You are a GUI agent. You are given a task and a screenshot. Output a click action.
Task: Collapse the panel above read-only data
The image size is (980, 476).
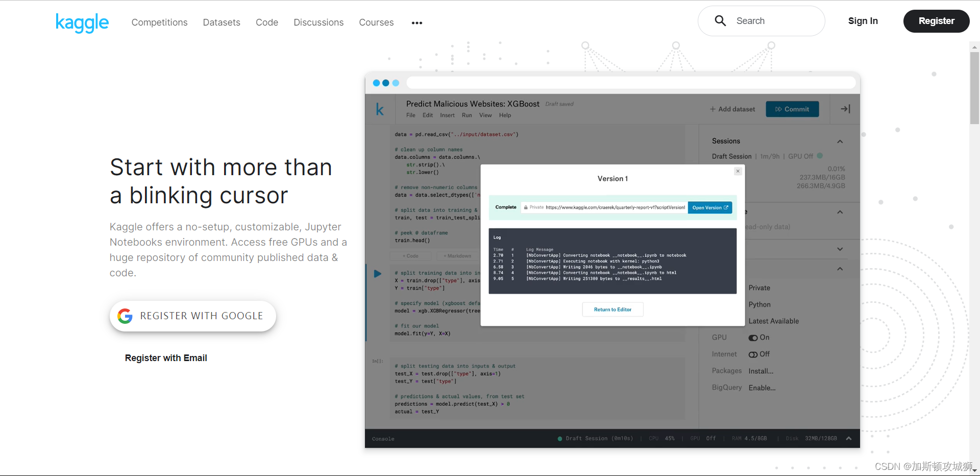(x=840, y=212)
